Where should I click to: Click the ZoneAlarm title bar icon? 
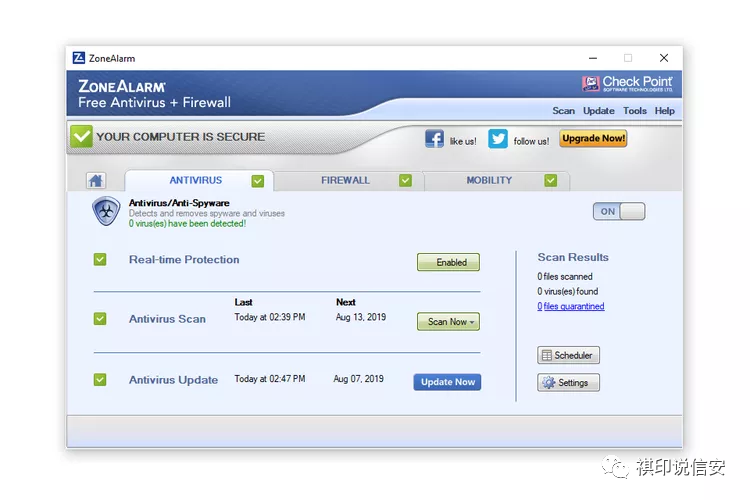tap(78, 58)
